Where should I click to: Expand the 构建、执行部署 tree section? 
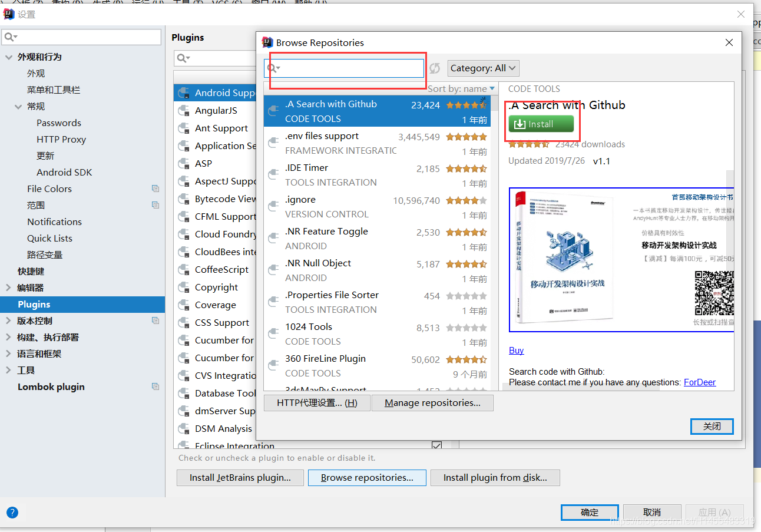point(8,337)
